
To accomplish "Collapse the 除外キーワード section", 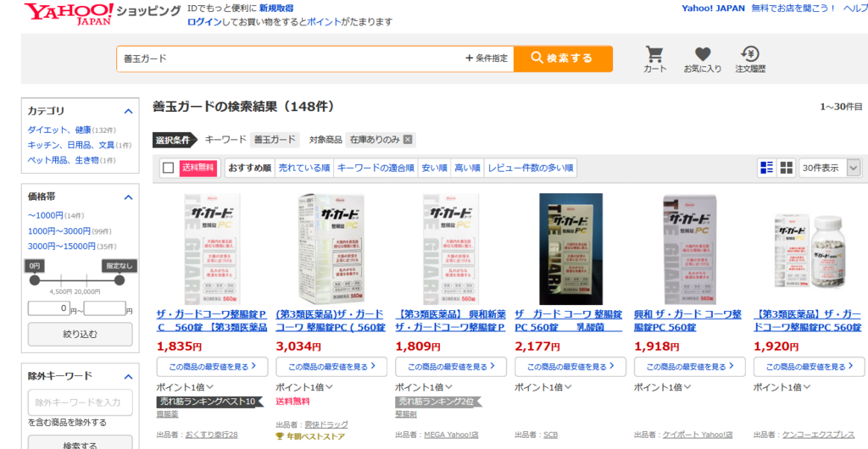I will click(129, 376).
